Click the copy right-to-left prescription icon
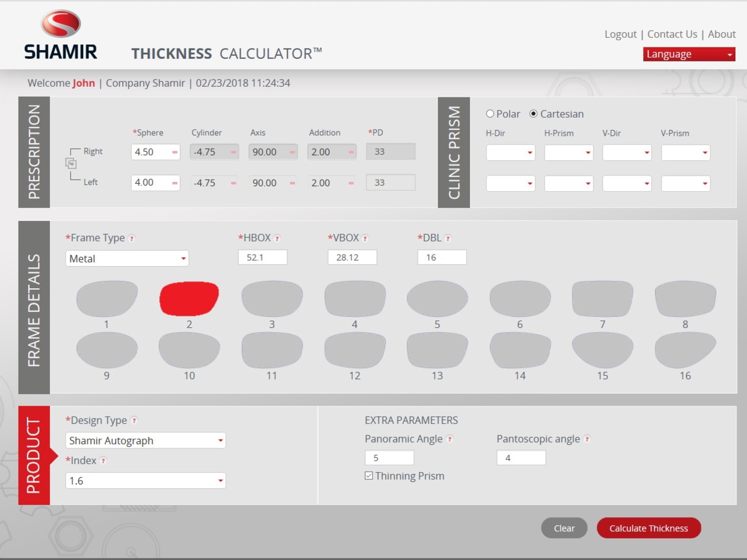Image resolution: width=747 pixels, height=560 pixels. 71,163
